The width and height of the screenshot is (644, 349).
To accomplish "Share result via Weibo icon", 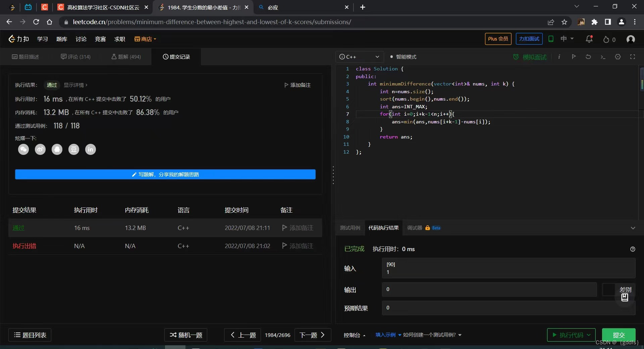I will [40, 150].
